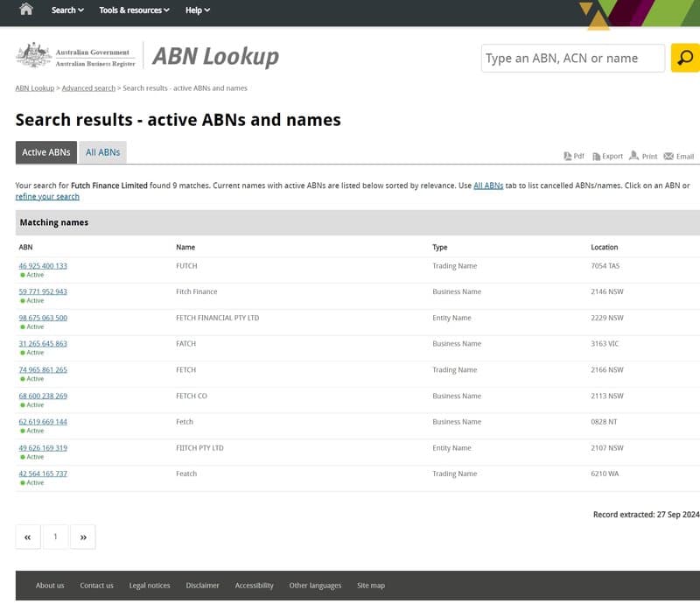Open the Search dropdown menu
The image size is (700, 611).
pos(67,10)
